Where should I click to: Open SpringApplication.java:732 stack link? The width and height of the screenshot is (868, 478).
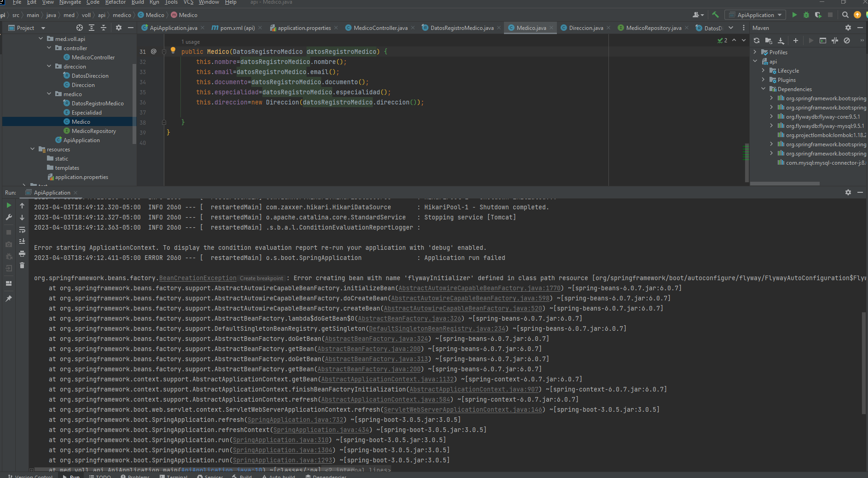coord(295,420)
